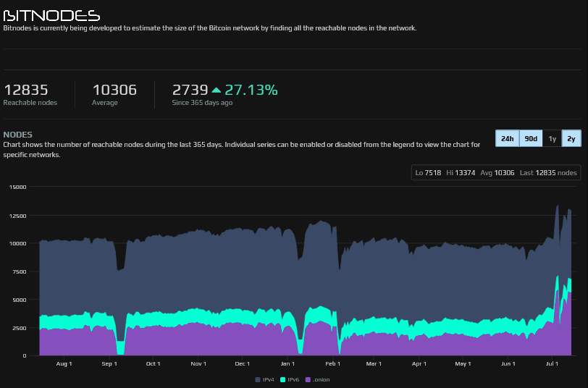Viewport: 588px width, 388px height.
Task: Select the 2y chart range
Action: [x=571, y=138]
